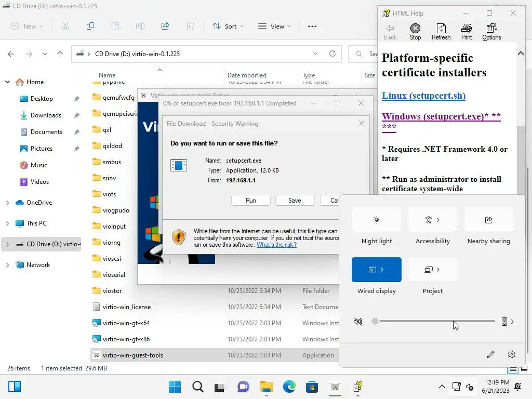Click Run in the Security Warning dialog
This screenshot has height=399, width=532.
pos(251,201)
